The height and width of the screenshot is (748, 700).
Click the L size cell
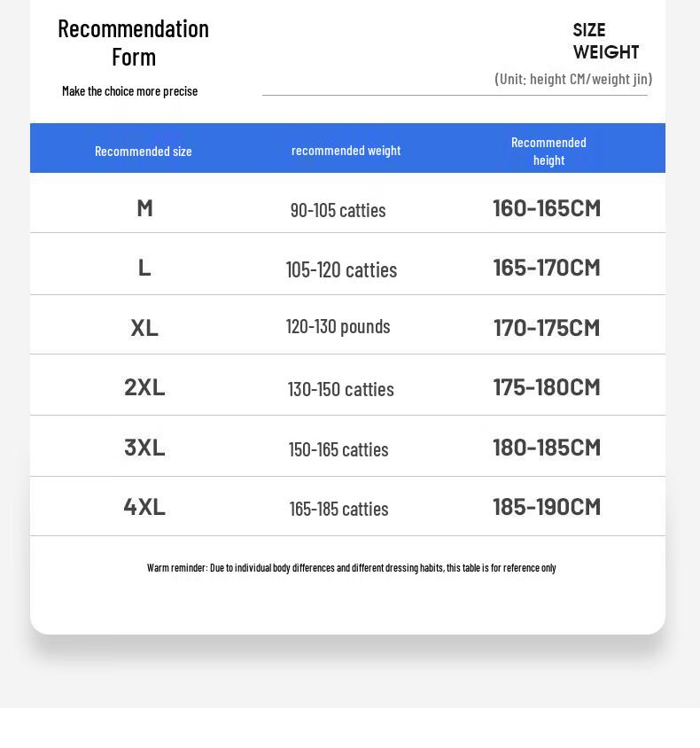coord(144,268)
